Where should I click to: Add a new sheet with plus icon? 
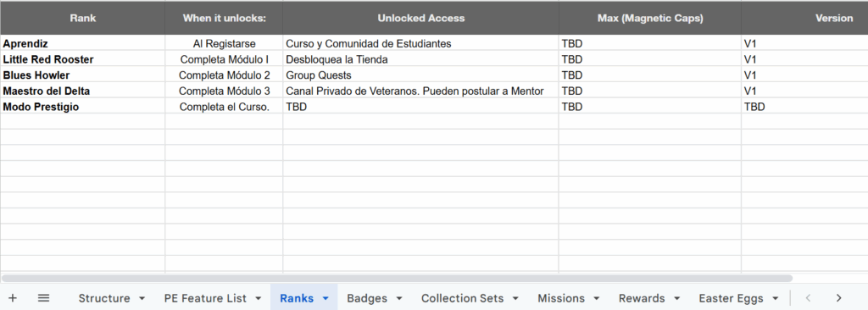[13, 298]
